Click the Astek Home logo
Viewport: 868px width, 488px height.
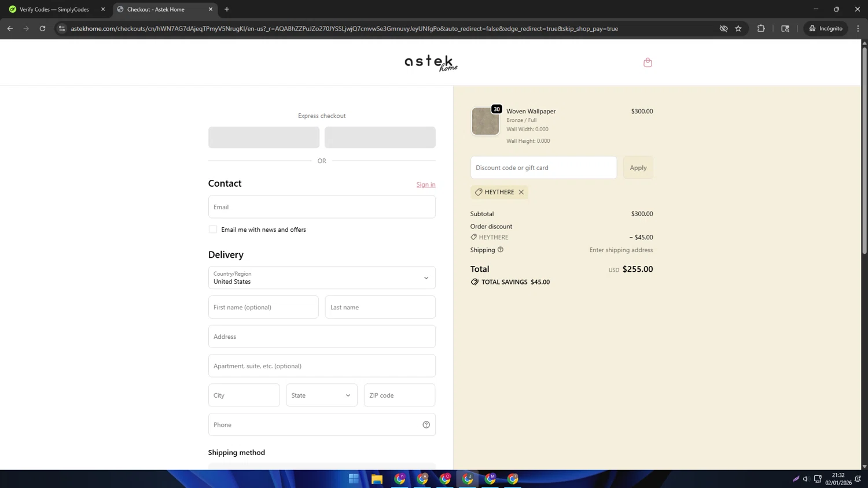click(431, 62)
